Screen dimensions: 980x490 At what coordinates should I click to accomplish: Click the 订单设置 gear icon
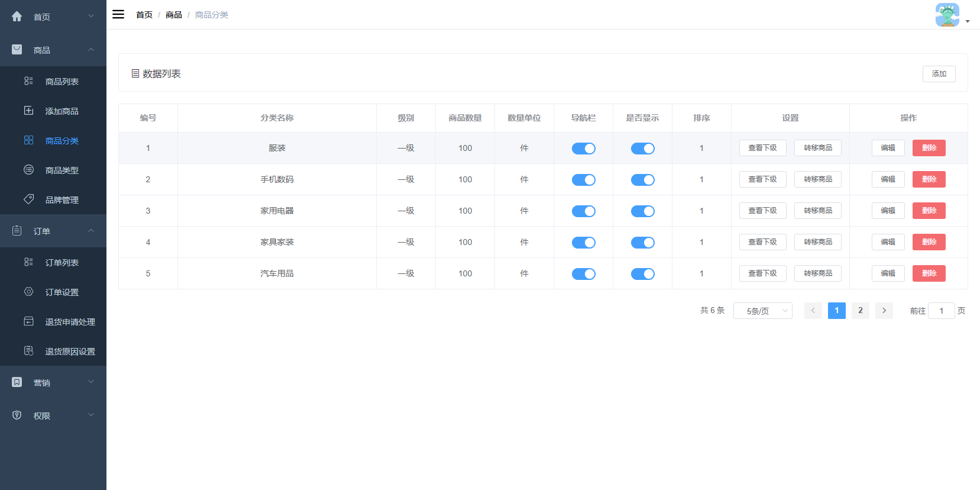[28, 292]
